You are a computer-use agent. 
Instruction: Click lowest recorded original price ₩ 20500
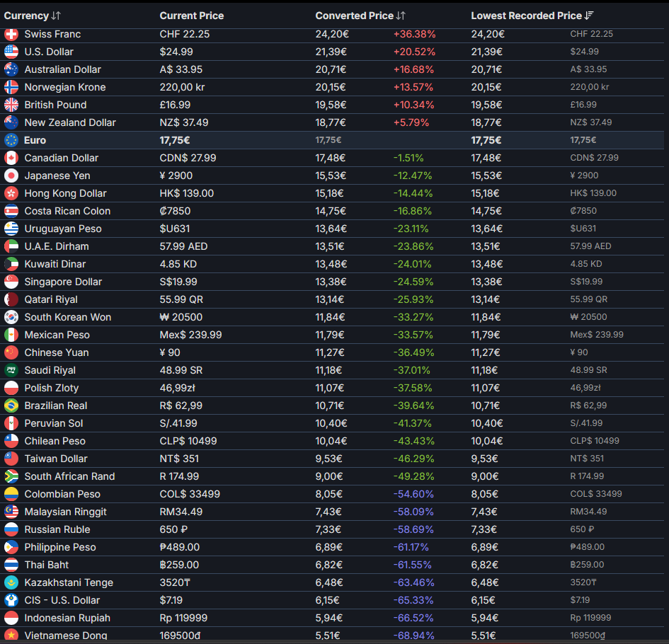coord(588,317)
